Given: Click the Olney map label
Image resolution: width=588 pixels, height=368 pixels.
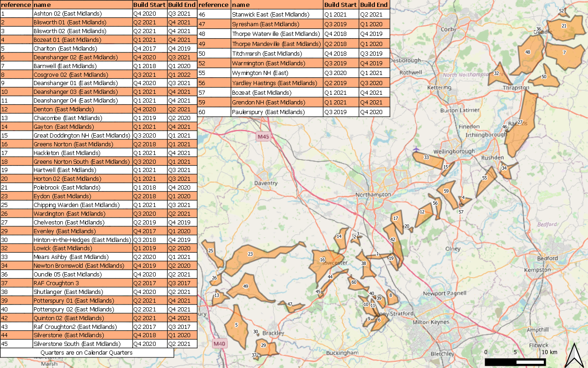Looking at the screenshot, I should pos(452,249).
